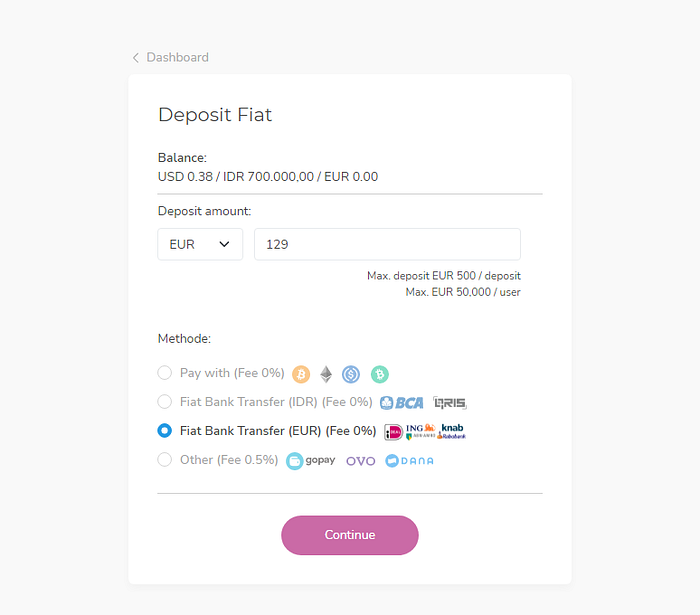Click the BCA bank logo
The height and width of the screenshot is (615, 700).
402,403
